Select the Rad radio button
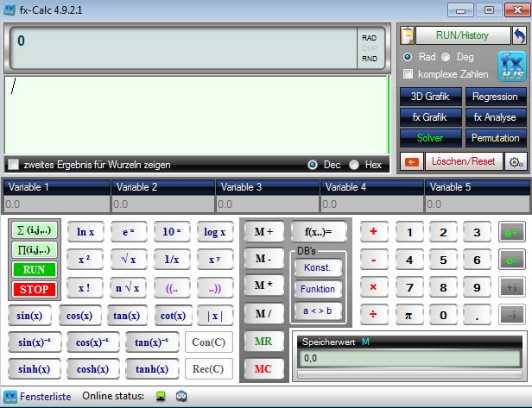532x408 pixels. 408,57
